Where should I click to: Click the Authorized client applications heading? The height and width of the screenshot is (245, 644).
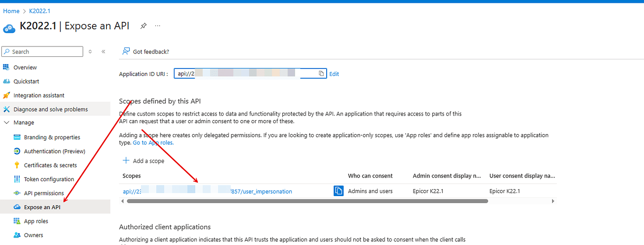click(165, 227)
